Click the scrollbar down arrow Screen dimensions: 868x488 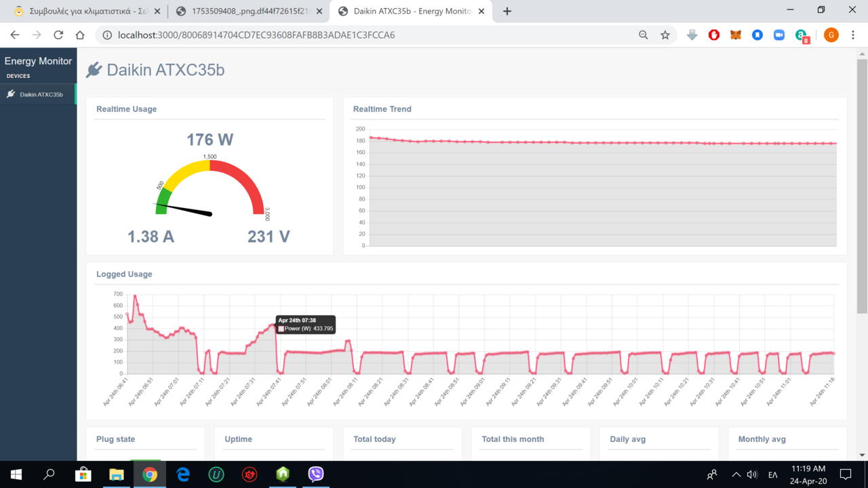click(x=862, y=455)
